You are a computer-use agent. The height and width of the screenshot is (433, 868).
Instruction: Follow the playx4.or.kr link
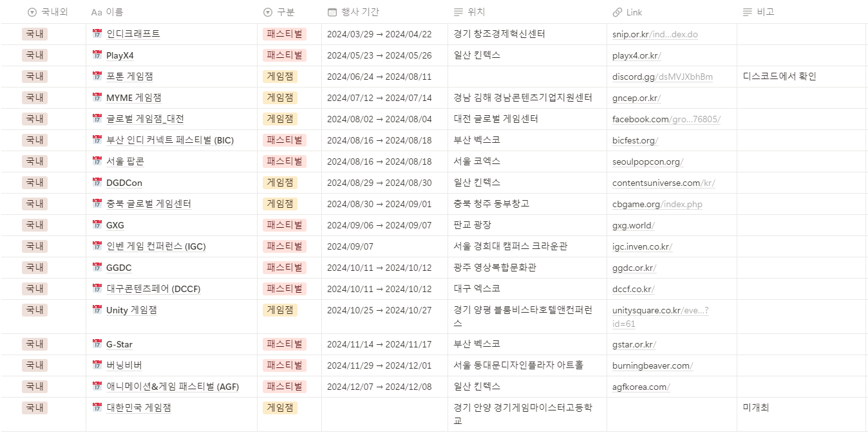[x=637, y=55]
